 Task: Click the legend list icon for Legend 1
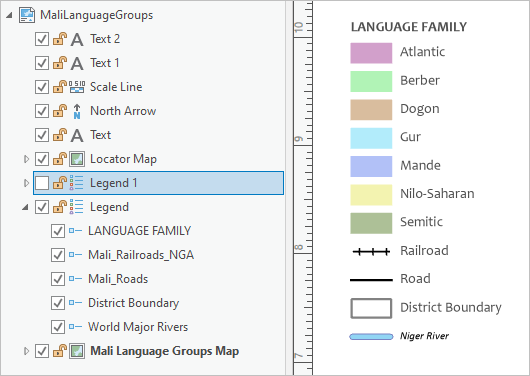click(76, 183)
